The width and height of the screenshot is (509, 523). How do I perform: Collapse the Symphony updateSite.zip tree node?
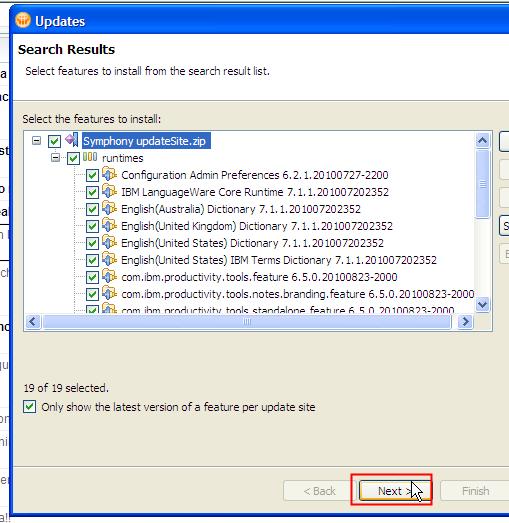(x=36, y=140)
